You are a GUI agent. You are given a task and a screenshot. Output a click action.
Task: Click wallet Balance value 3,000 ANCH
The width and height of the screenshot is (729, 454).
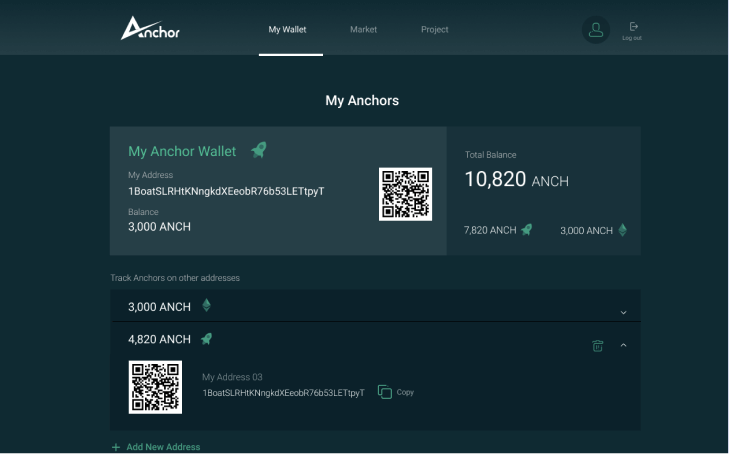click(x=159, y=227)
